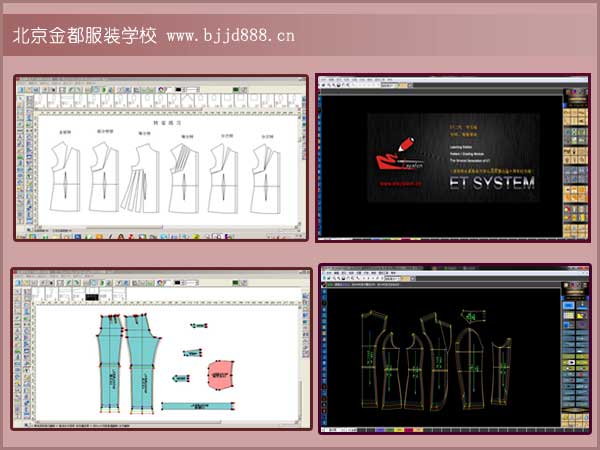Select the long cyan waistband piece
The height and width of the screenshot is (450, 600).
(196, 406)
